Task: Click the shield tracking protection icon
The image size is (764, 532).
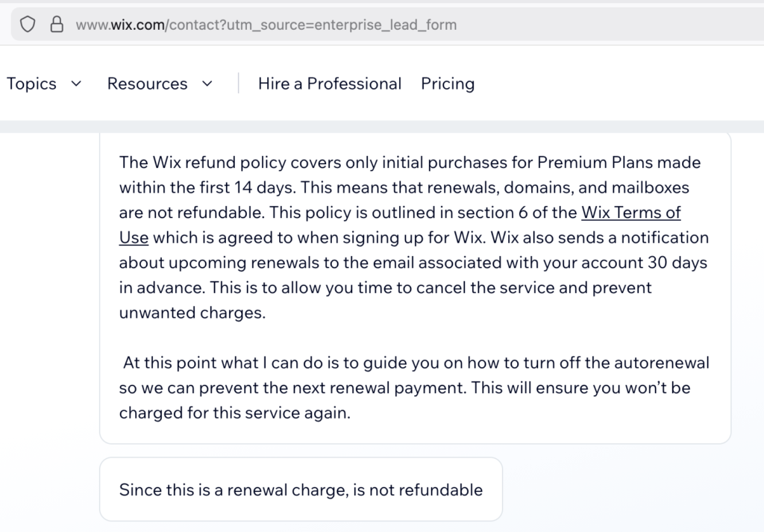Action: [28, 25]
